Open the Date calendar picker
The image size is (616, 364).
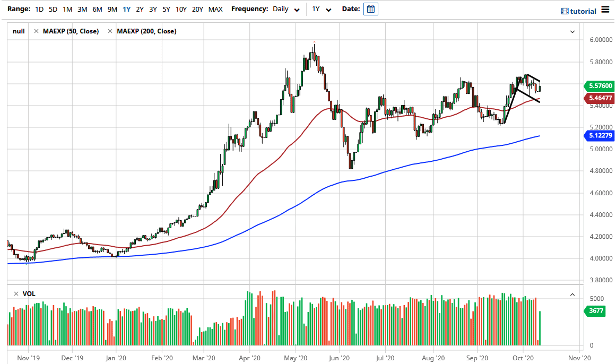click(x=370, y=8)
